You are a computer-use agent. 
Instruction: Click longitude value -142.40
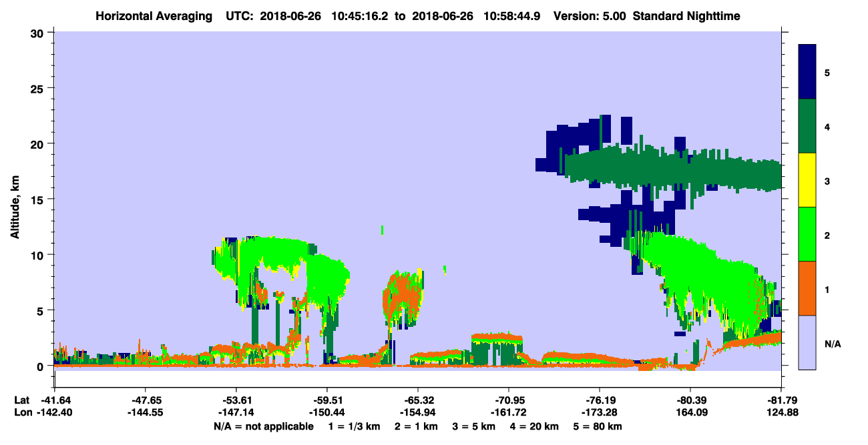click(54, 413)
